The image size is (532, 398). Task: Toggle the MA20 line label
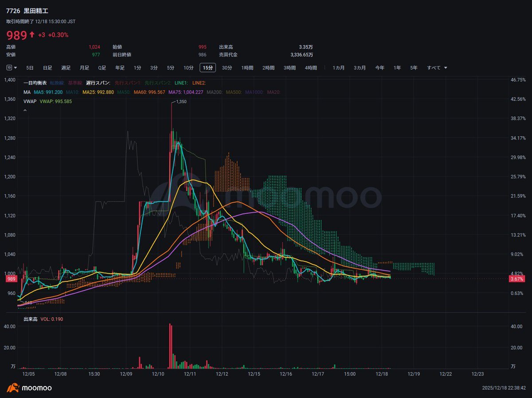click(x=273, y=92)
